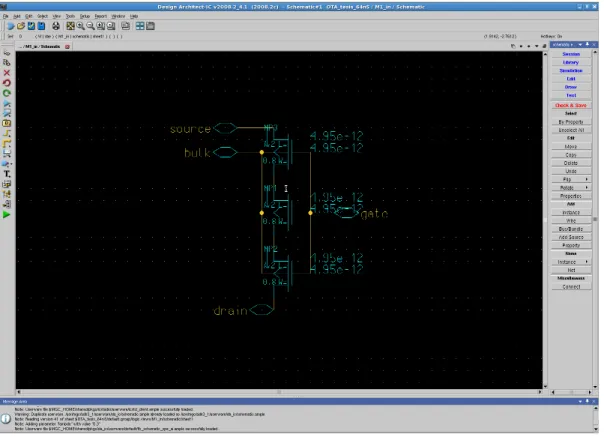The height and width of the screenshot is (437, 604).
Task: Close the M1_in Schematic tab red icon
Action: click(x=67, y=47)
